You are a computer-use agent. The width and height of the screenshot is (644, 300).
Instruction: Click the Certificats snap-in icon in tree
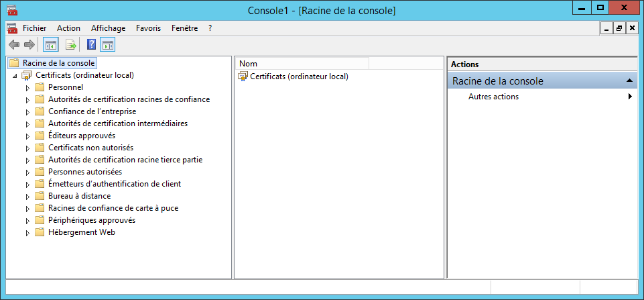point(27,75)
